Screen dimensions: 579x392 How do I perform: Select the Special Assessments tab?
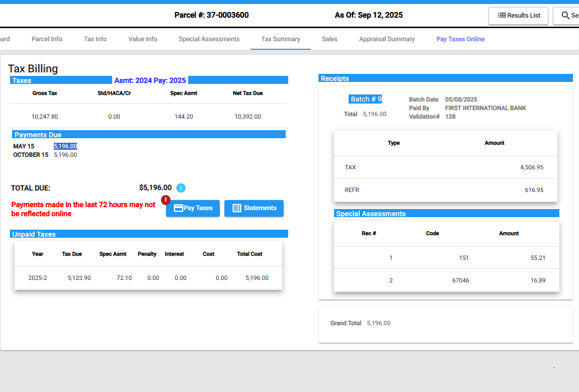tap(209, 39)
